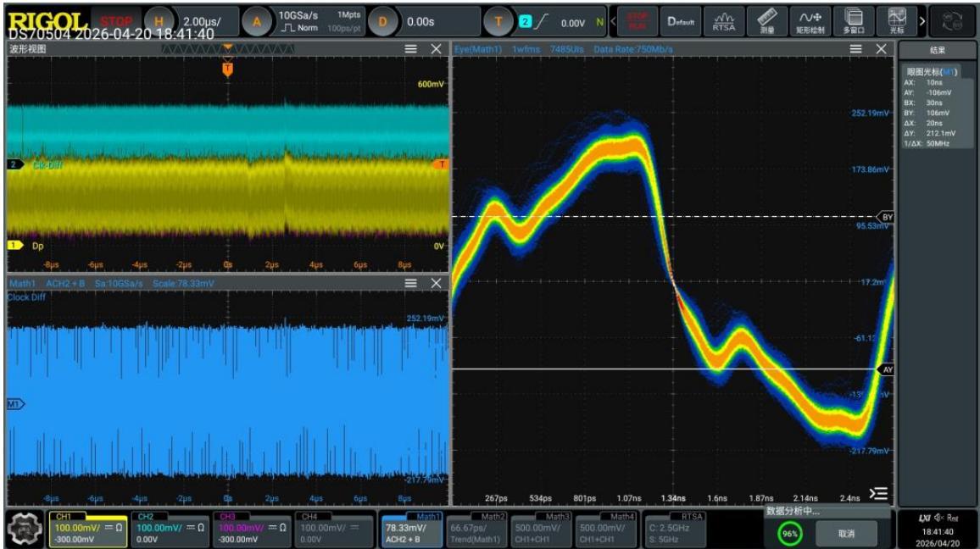Select the 结果 results tab

point(938,51)
